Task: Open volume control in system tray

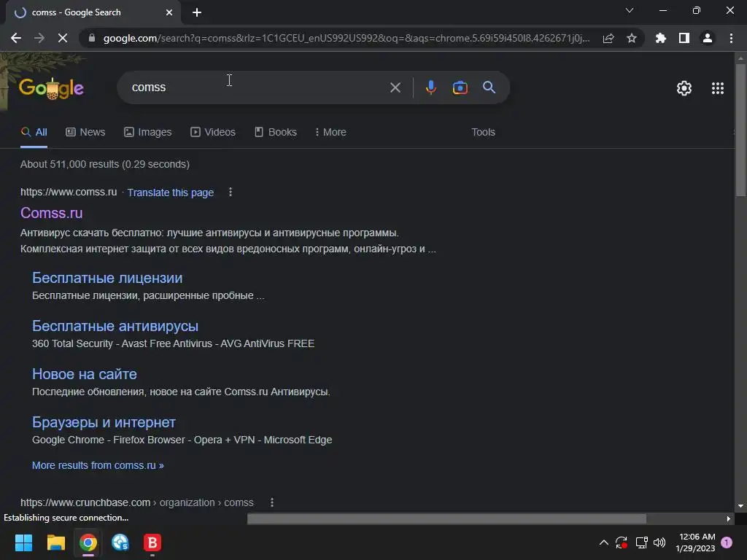Action: [659, 542]
